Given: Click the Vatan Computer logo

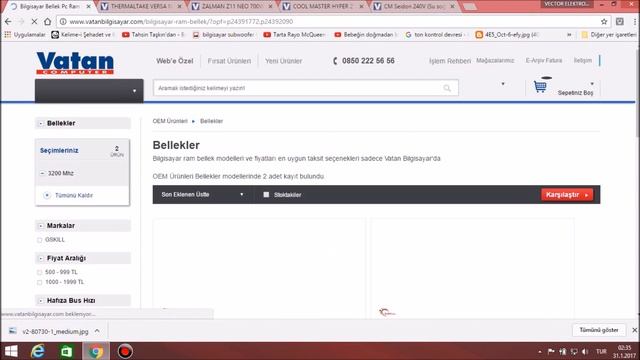Looking at the screenshot, I should (x=75, y=63).
